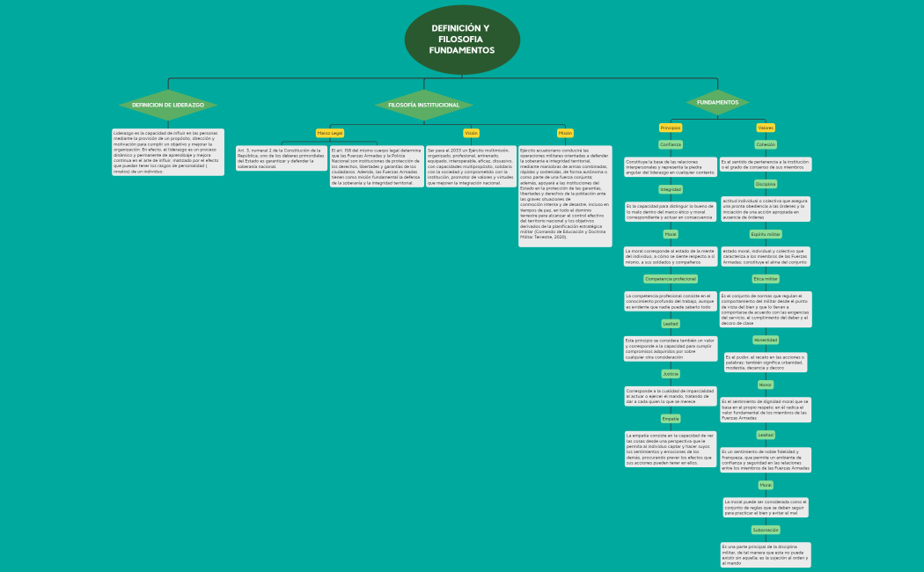Click the yellow Principios node
The image size is (924, 572).
[671, 128]
